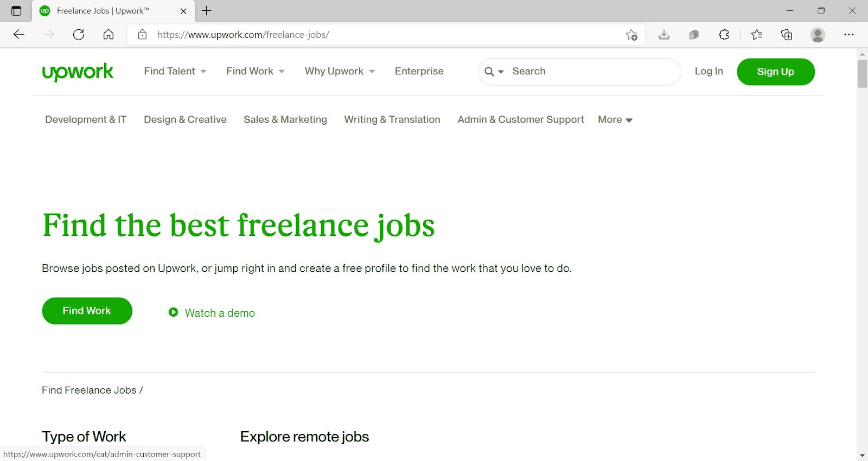This screenshot has width=868, height=461.
Task: Select the Development & IT category
Action: [x=86, y=119]
